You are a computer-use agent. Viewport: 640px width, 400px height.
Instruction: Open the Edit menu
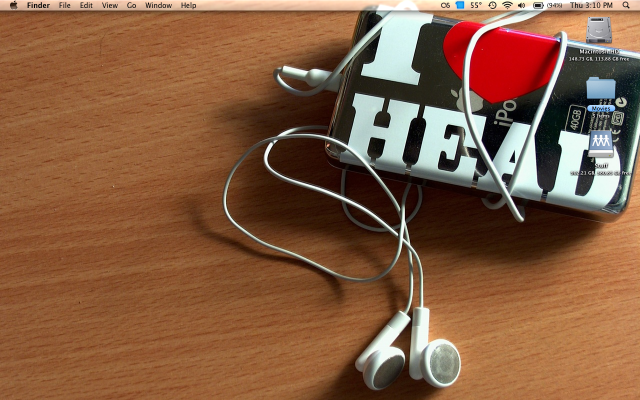(86, 5)
